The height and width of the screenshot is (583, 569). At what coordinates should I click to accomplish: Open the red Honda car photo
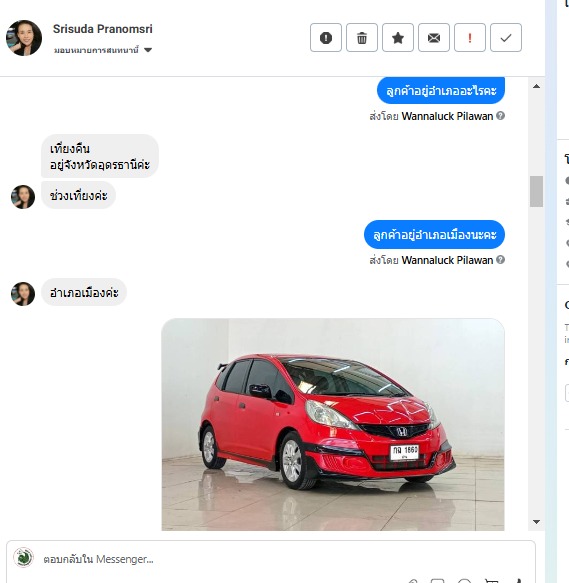333,424
